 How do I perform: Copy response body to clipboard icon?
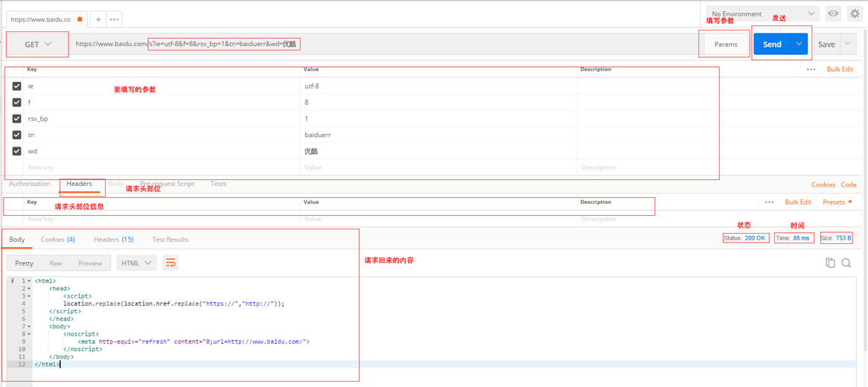[x=830, y=263]
